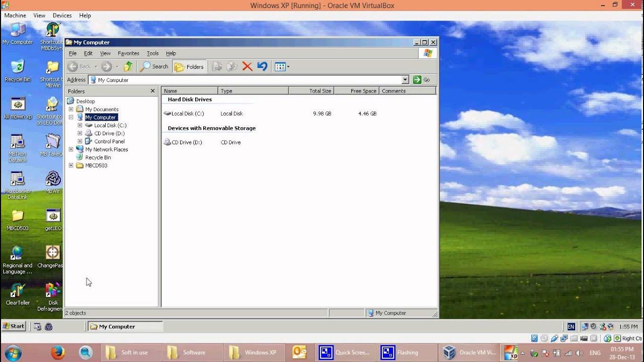The width and height of the screenshot is (644, 362).
Task: Open the Search pane
Action: [154, 66]
